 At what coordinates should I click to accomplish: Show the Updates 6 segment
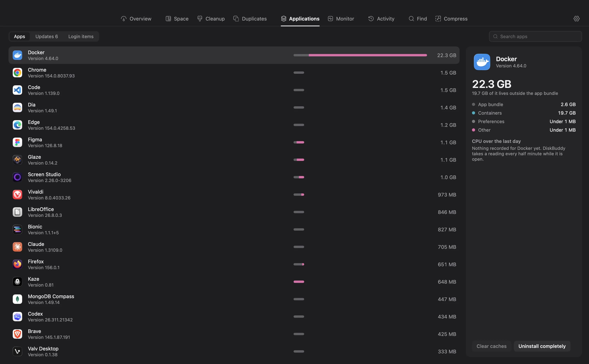pos(47,36)
